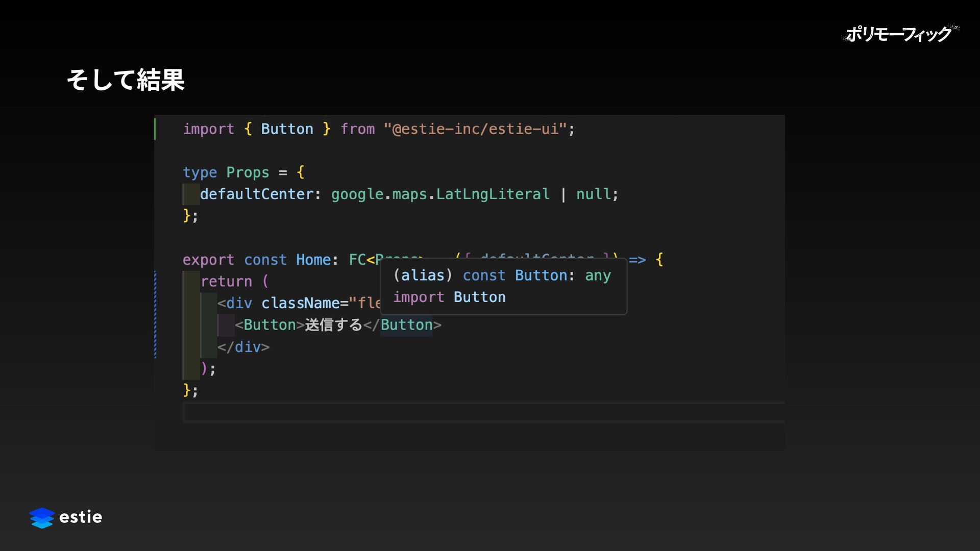Click the estie logo icon
Image resolution: width=980 pixels, height=551 pixels.
[41, 517]
